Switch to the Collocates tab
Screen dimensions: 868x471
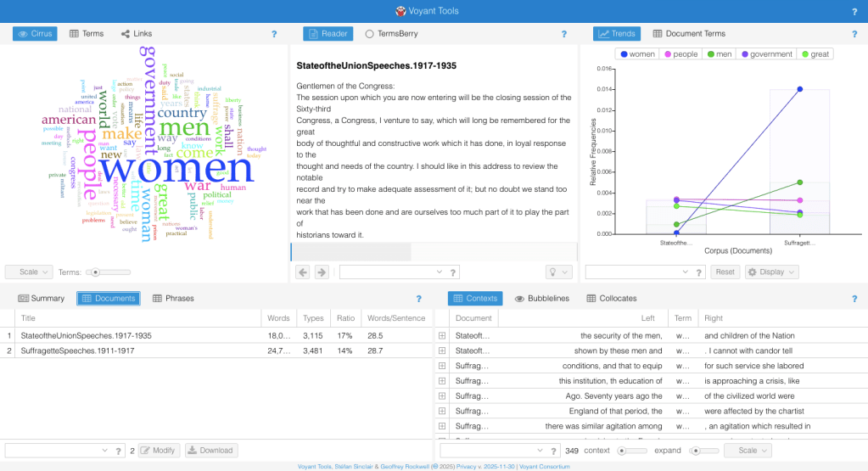(611, 299)
